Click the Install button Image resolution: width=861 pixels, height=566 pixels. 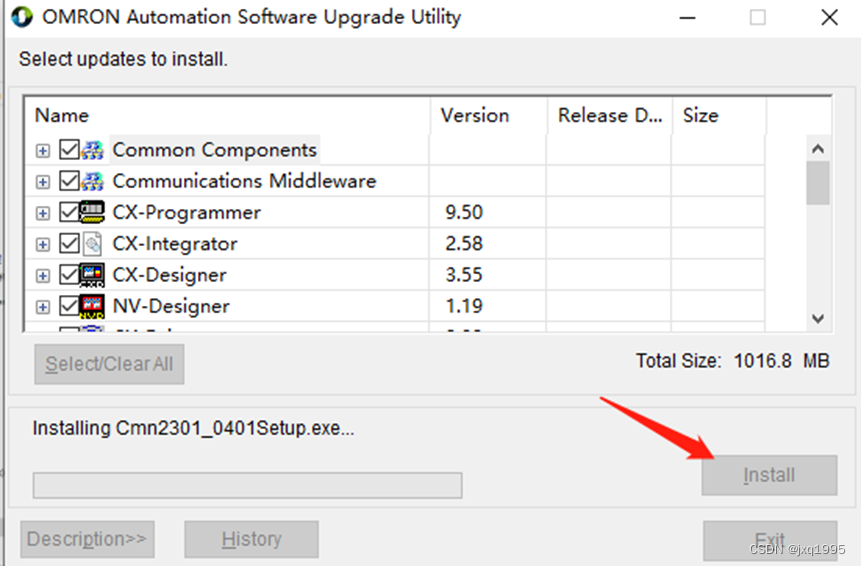coord(769,475)
